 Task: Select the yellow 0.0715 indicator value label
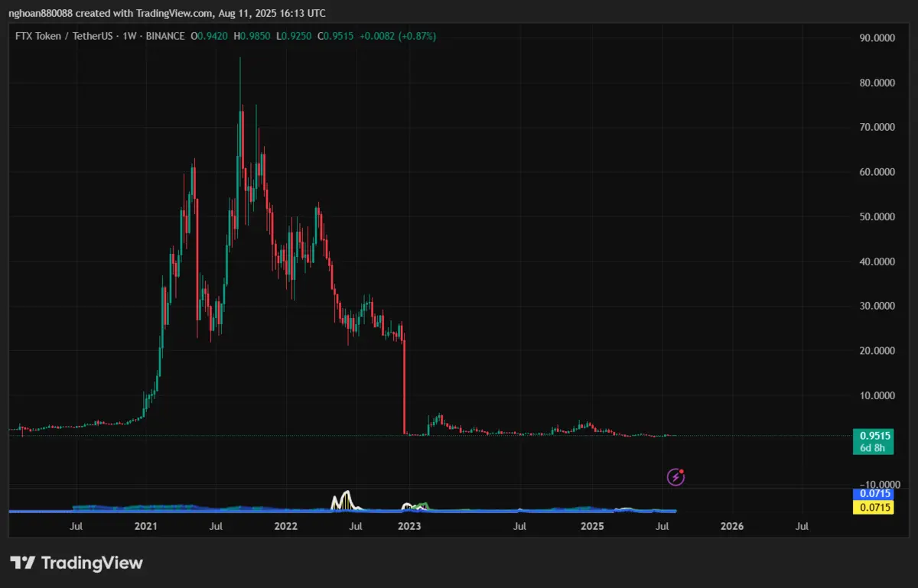(872, 507)
